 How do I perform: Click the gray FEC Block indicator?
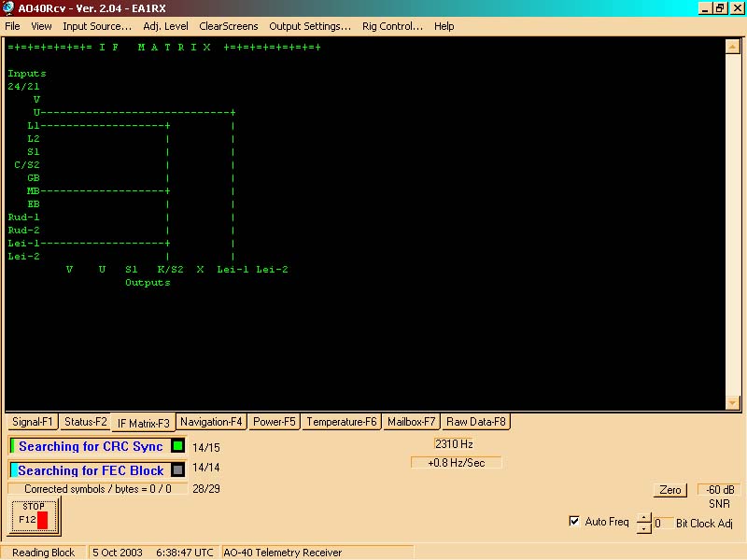177,470
